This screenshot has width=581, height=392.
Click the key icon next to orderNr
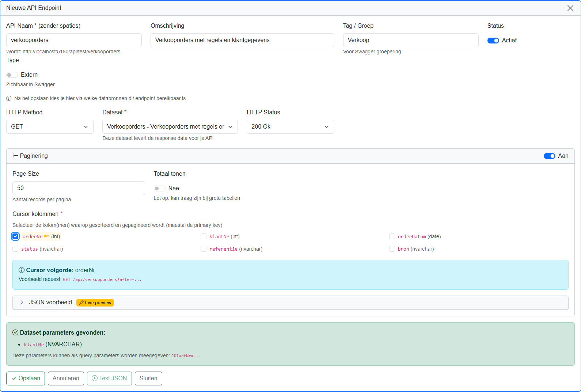tap(46, 236)
